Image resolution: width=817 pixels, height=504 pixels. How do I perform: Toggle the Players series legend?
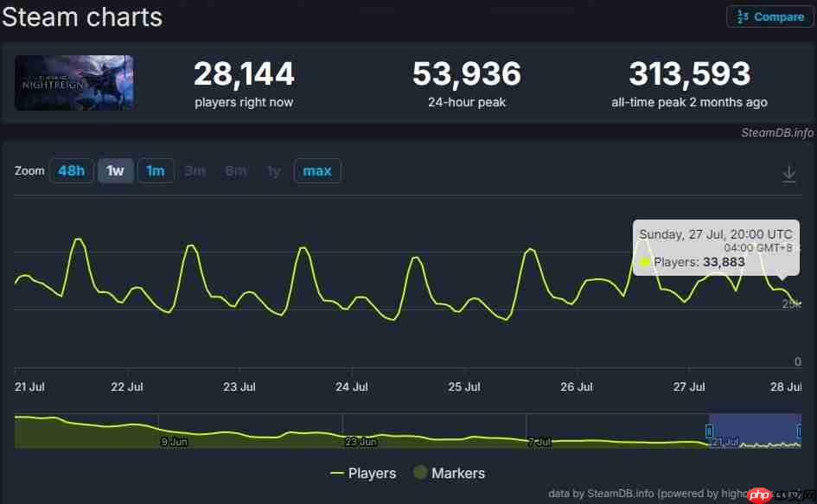pyautogui.click(x=363, y=473)
